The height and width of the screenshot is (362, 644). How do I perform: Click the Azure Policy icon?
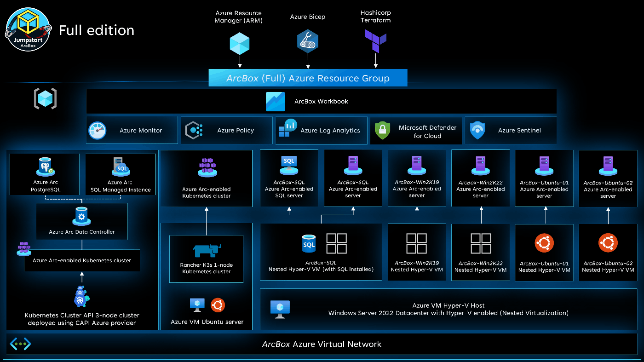click(194, 131)
